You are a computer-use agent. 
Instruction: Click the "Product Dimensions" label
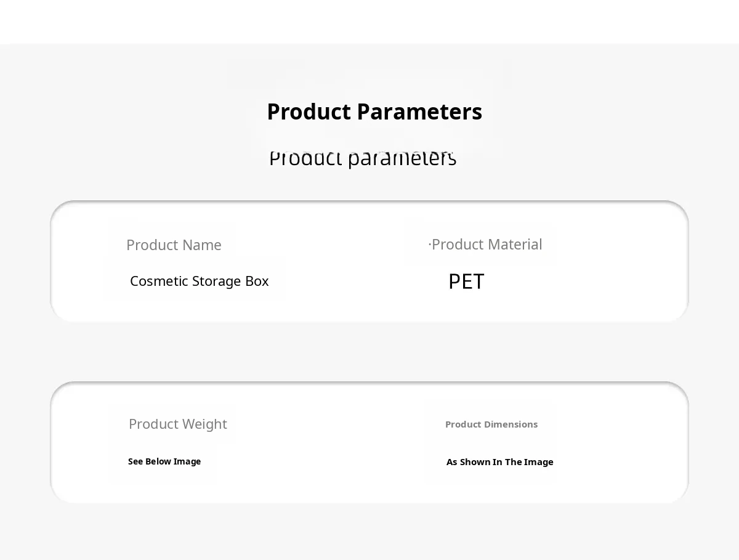[x=491, y=424]
